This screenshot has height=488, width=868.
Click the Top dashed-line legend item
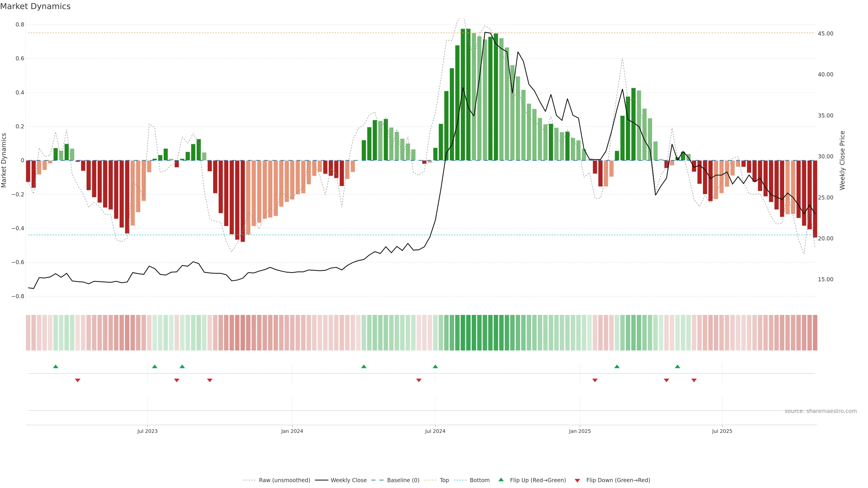(x=444, y=480)
